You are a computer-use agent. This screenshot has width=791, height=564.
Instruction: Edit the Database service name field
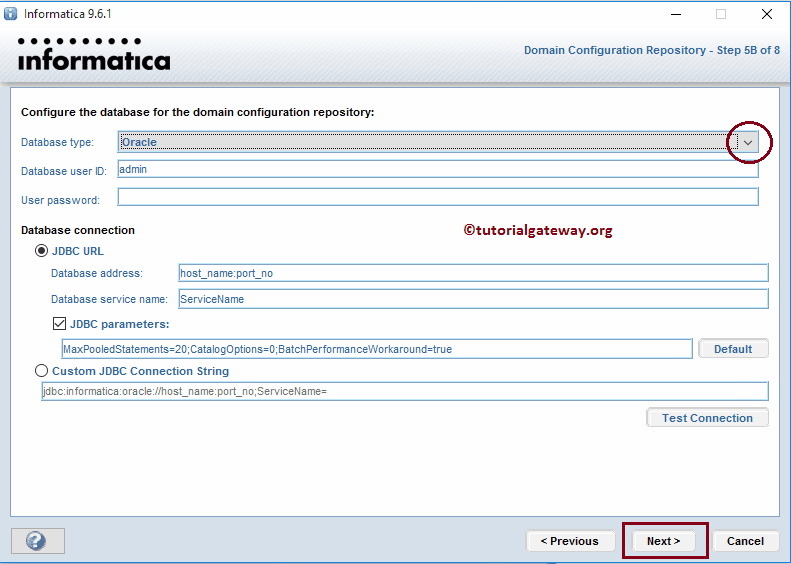(x=472, y=299)
